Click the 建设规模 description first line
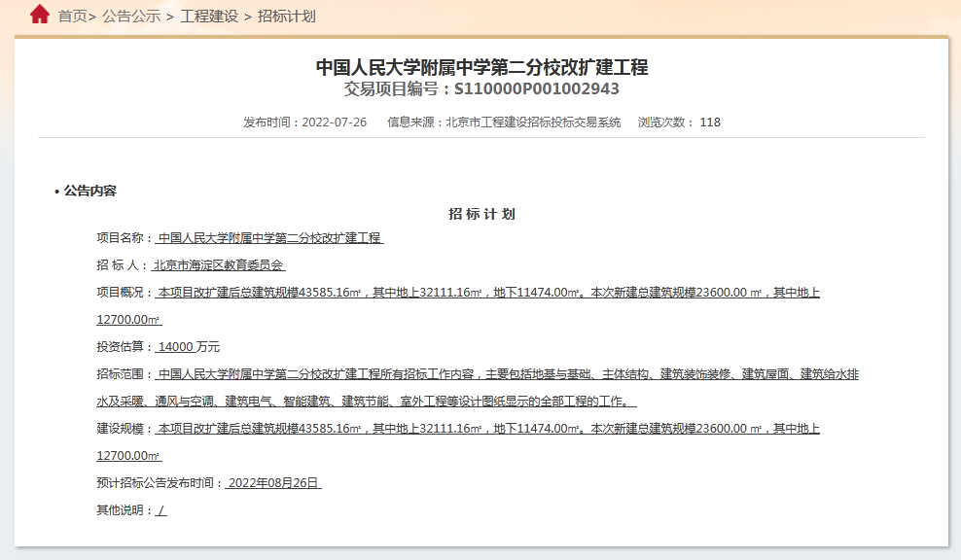The width and height of the screenshot is (961, 560). point(487,429)
